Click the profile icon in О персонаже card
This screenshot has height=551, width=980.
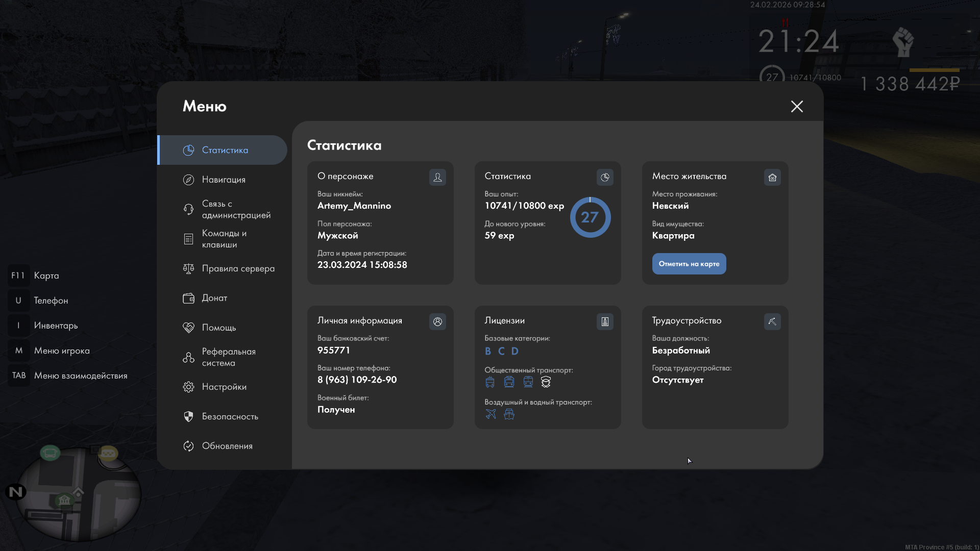pos(437,177)
